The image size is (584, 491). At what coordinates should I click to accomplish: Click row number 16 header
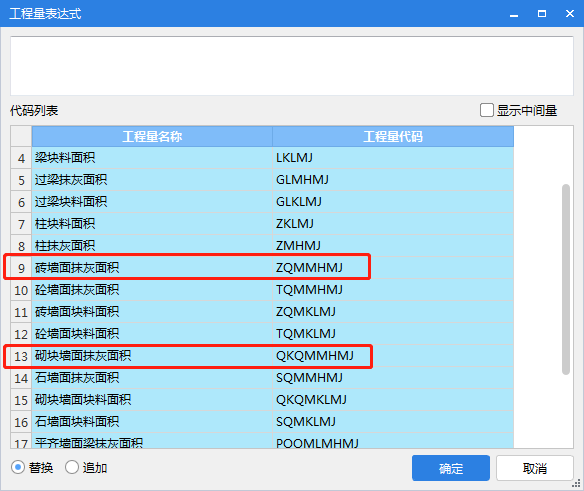pos(21,422)
